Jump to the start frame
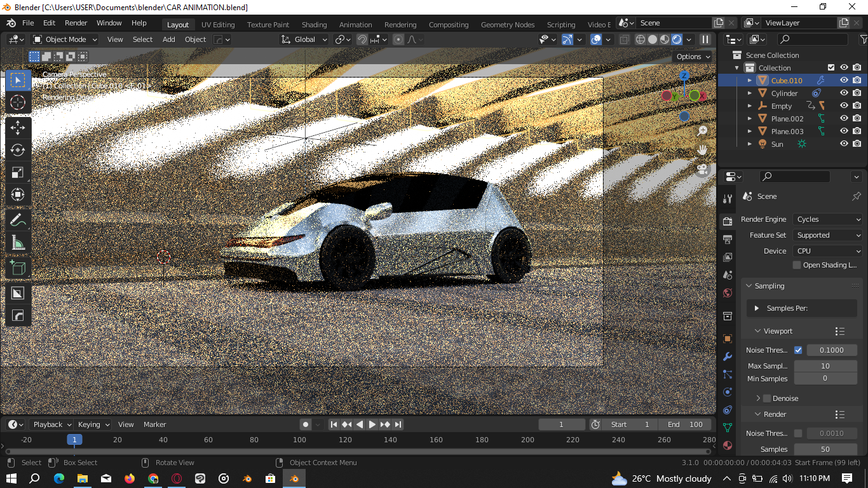Screen dimensions: 868x488 (x=334, y=424)
